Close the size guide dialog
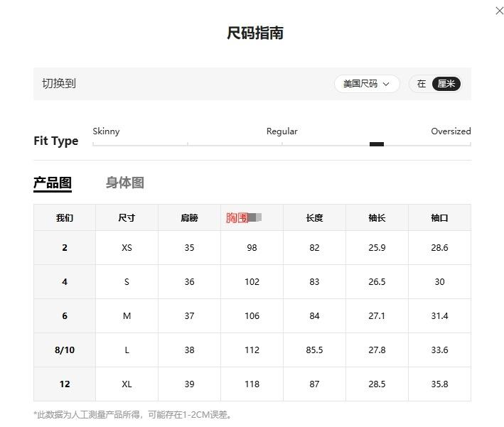Screen dimensions: 504x427 499,11
